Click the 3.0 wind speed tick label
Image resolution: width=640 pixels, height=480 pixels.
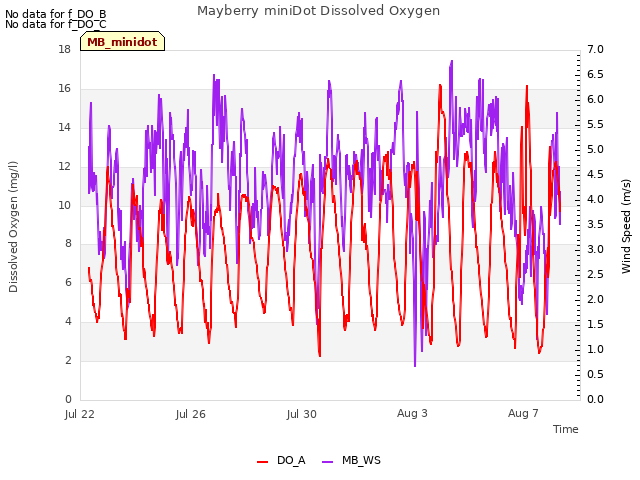[595, 249]
